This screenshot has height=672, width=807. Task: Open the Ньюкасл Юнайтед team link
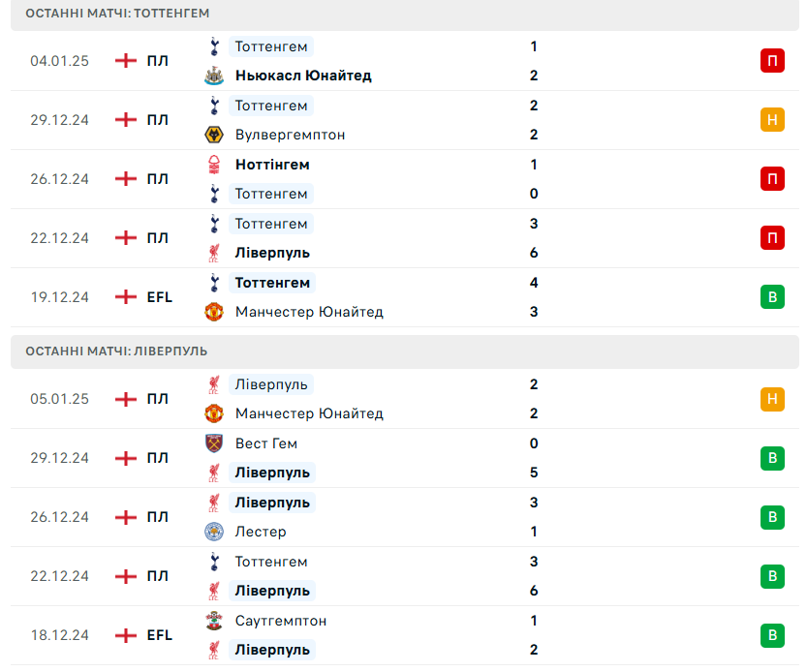(x=303, y=76)
